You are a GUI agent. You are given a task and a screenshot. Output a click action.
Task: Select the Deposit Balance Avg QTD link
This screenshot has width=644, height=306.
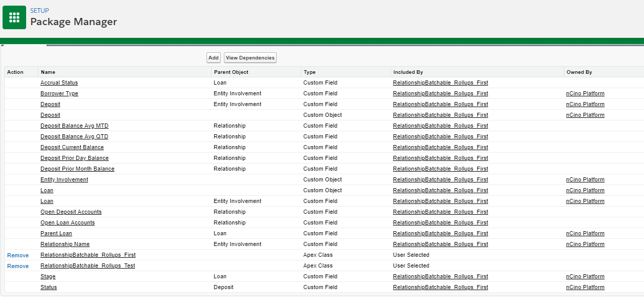pyautogui.click(x=74, y=136)
